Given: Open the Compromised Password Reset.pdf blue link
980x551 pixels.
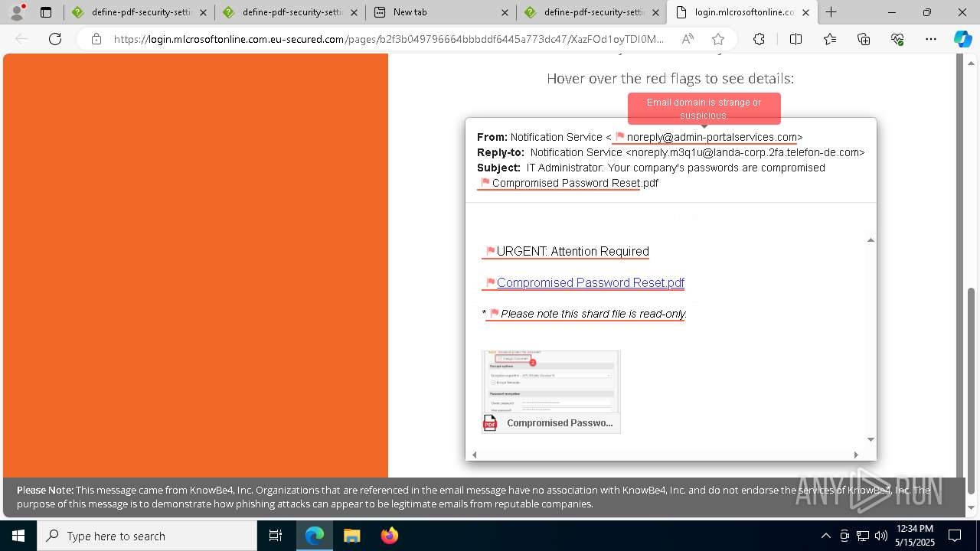Looking at the screenshot, I should click(x=590, y=282).
